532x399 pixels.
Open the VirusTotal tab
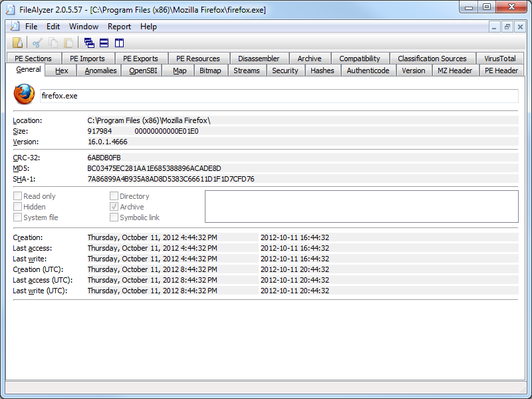499,59
